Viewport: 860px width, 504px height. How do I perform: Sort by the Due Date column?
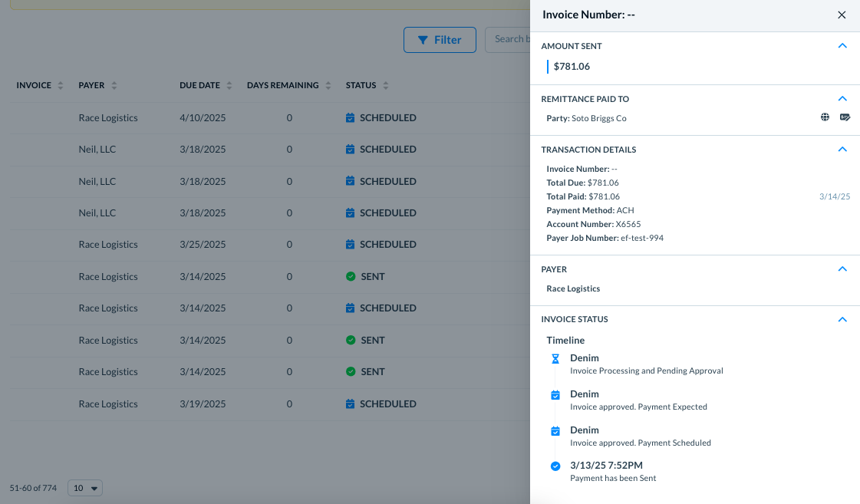pos(229,86)
